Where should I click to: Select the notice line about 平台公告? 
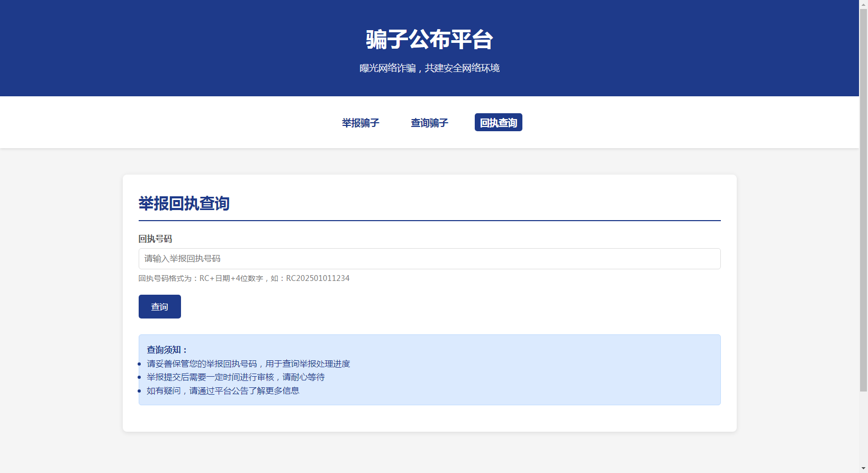pyautogui.click(x=223, y=391)
